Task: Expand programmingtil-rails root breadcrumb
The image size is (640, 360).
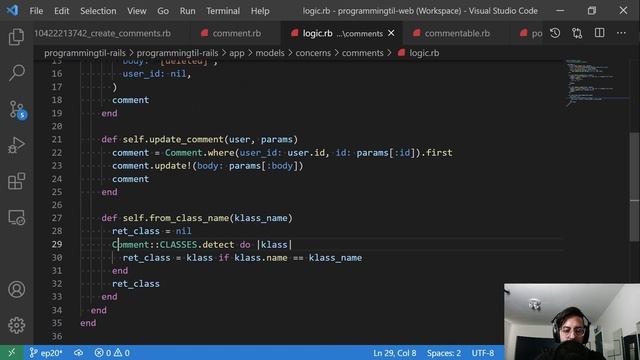Action: 85,53
